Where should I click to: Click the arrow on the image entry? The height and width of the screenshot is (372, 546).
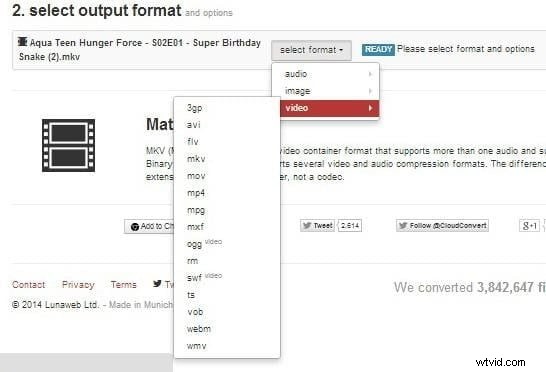[370, 91]
